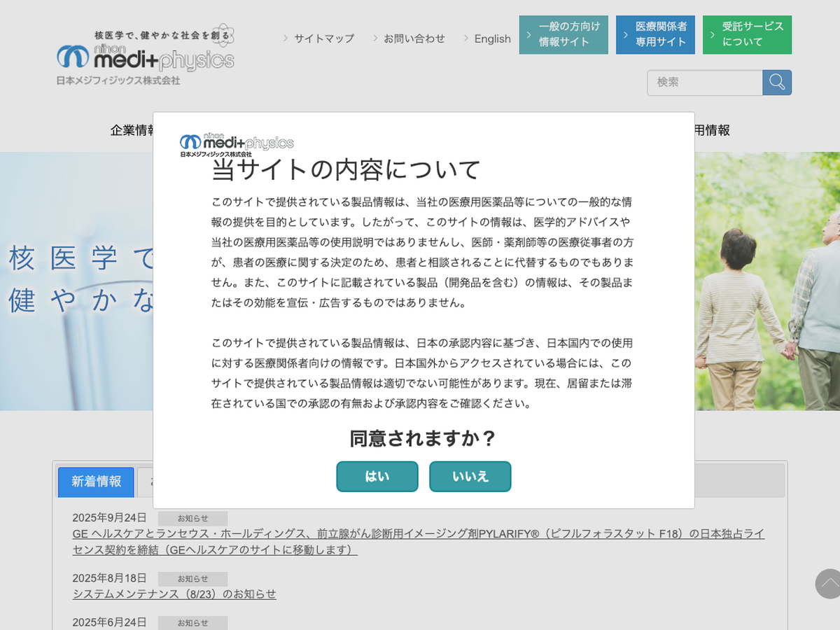Click the scroll-to-top arrow icon
The height and width of the screenshot is (630, 840).
click(829, 584)
